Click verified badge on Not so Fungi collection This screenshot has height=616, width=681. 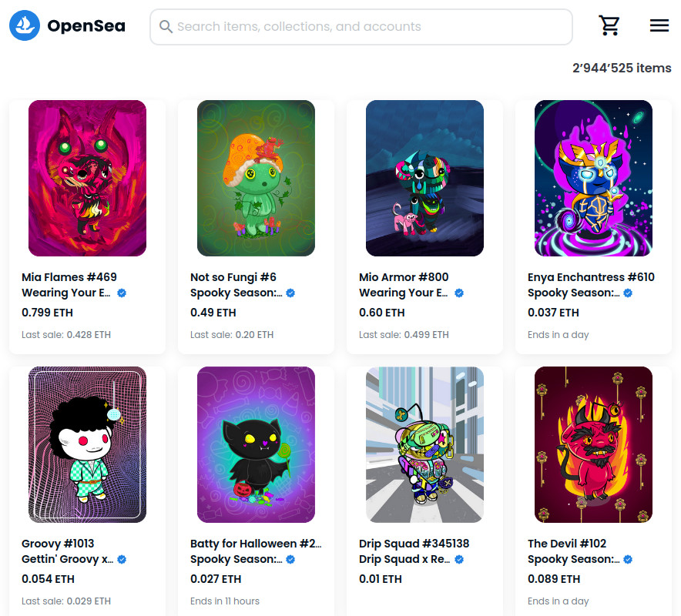click(290, 293)
